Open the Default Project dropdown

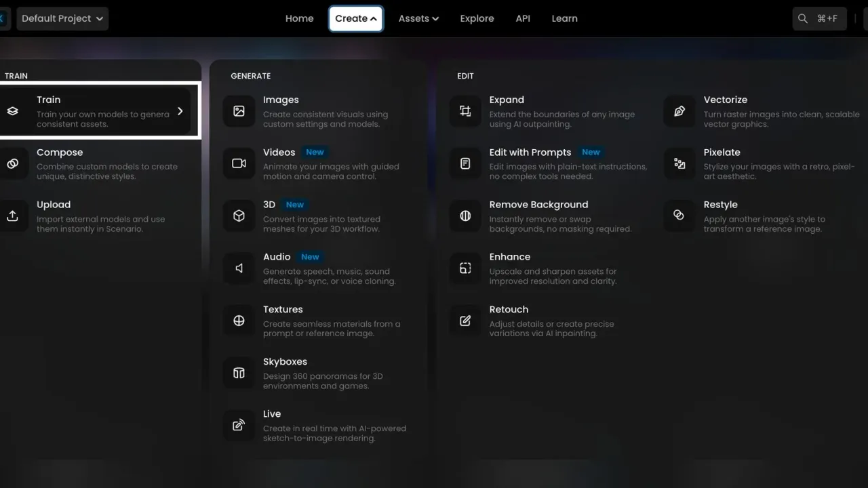pyautogui.click(x=62, y=19)
